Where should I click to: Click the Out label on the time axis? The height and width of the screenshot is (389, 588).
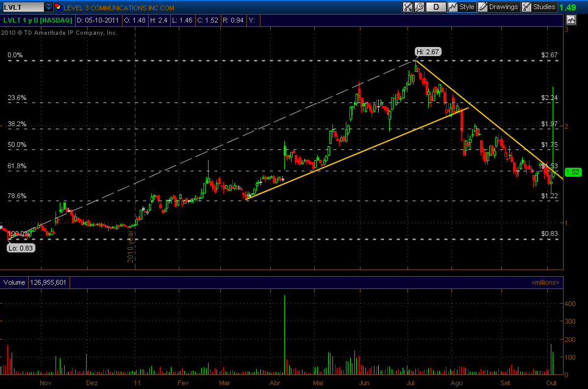(x=551, y=383)
